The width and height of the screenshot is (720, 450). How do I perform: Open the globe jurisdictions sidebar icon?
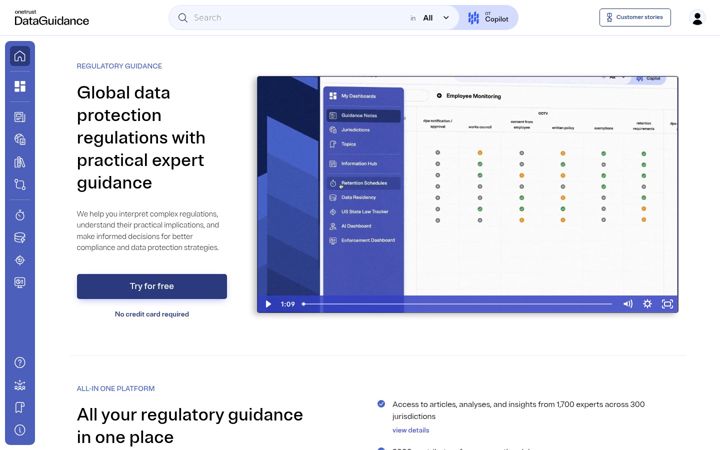point(20,139)
